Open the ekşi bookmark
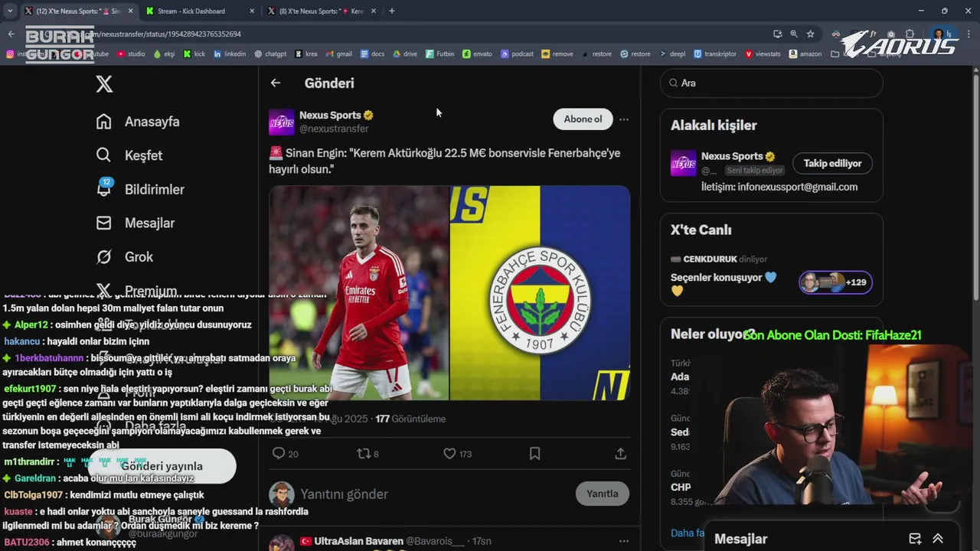Image resolution: width=980 pixels, height=551 pixels. click(164, 54)
